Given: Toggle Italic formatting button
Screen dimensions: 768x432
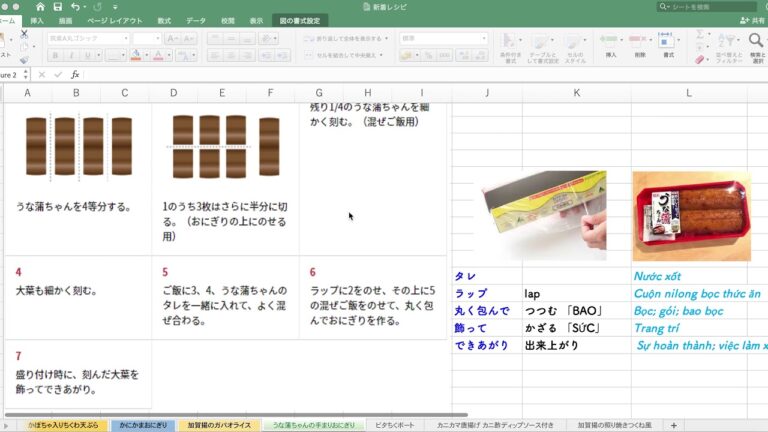Looking at the screenshot, I should 72,55.
